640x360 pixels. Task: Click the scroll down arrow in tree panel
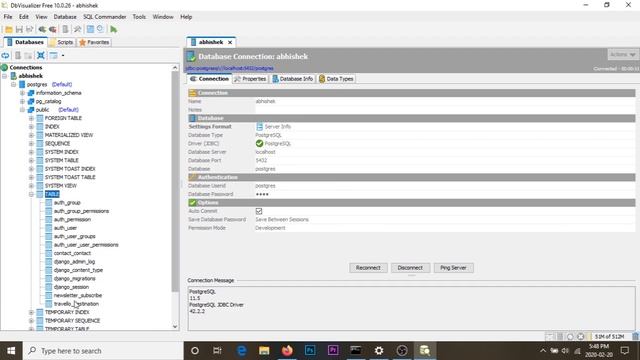[175, 327]
